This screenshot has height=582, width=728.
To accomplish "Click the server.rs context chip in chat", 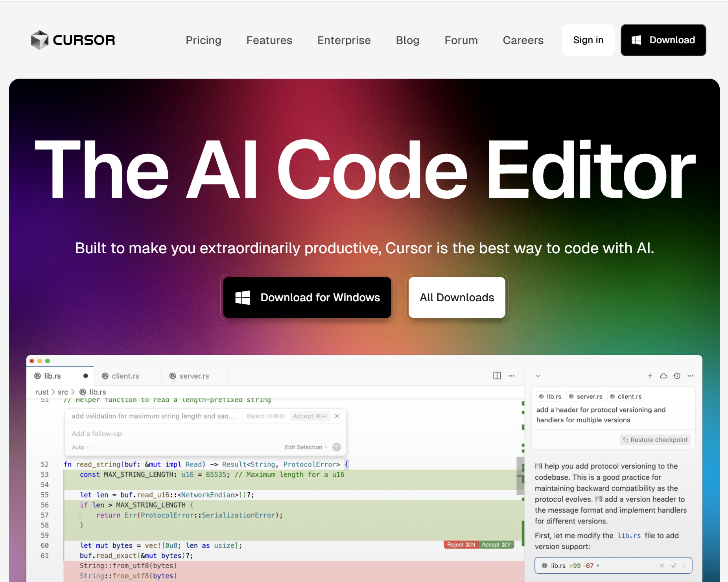I will coord(586,396).
